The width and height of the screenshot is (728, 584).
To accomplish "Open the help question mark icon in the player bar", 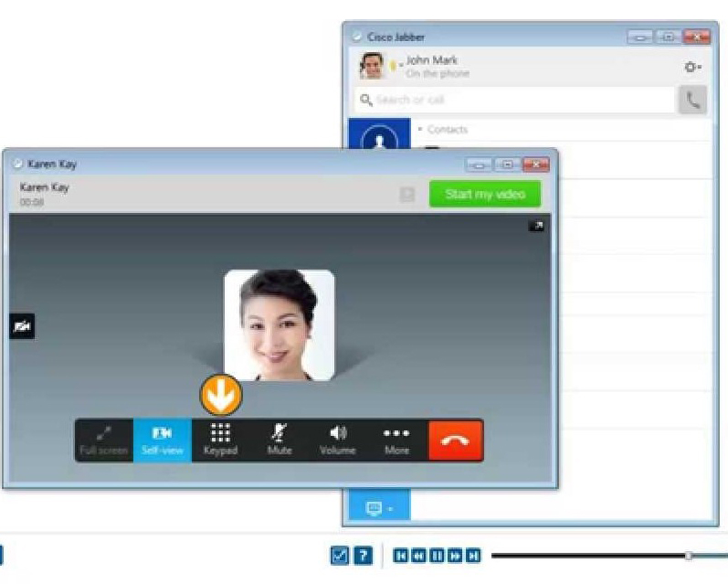I will (364, 555).
